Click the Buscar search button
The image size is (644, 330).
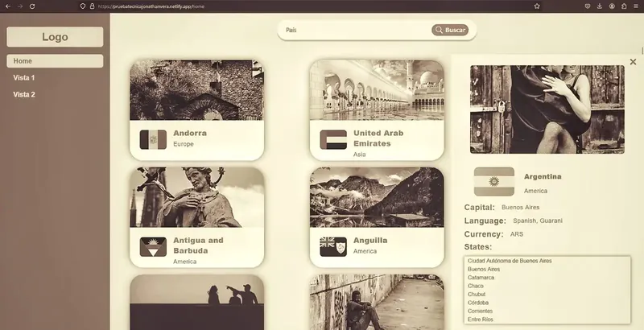[450, 30]
